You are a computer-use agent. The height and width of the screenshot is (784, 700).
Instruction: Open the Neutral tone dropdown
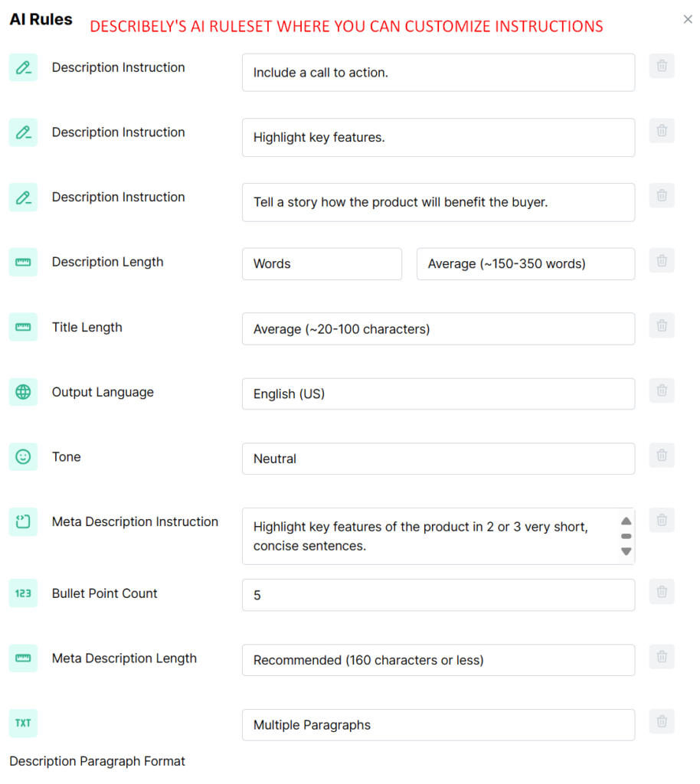[x=438, y=459]
